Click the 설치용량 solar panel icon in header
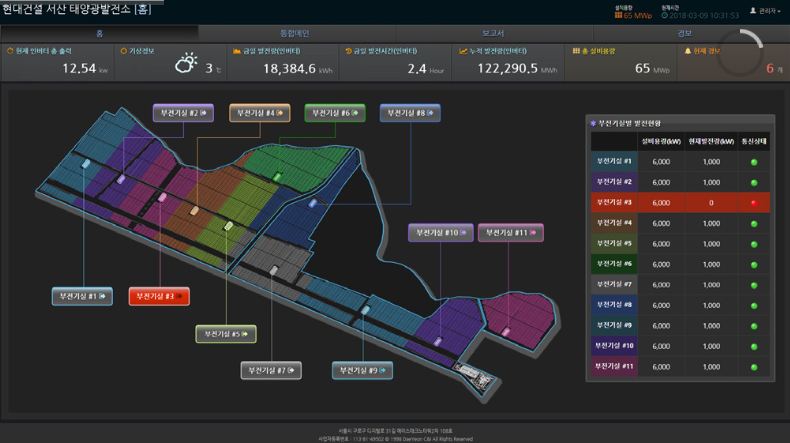790x443 pixels. click(x=618, y=16)
